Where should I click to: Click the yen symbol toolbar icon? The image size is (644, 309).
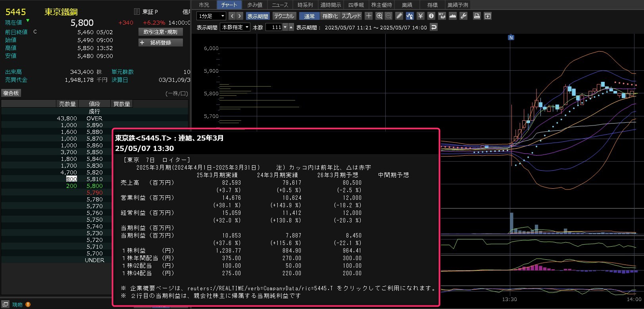[x=421, y=16]
